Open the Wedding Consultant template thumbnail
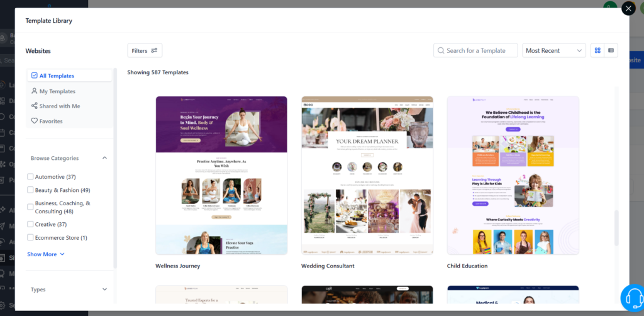This screenshot has height=316, width=644. 367,176
